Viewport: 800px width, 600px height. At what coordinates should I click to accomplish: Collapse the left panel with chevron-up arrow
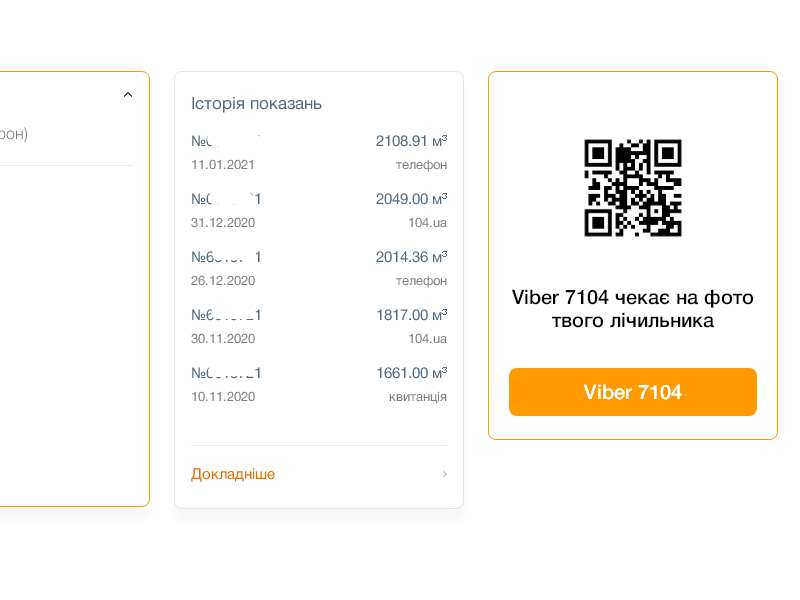coord(128,95)
